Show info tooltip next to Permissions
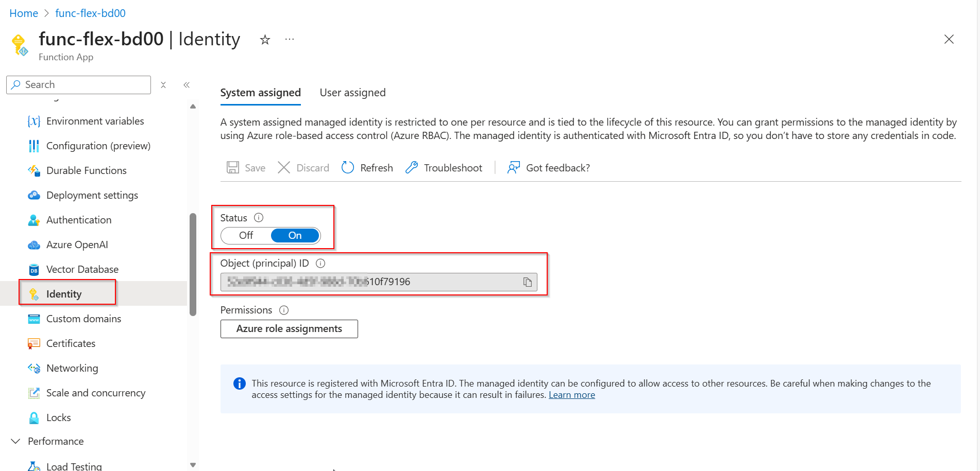This screenshot has height=471, width=980. (x=284, y=310)
